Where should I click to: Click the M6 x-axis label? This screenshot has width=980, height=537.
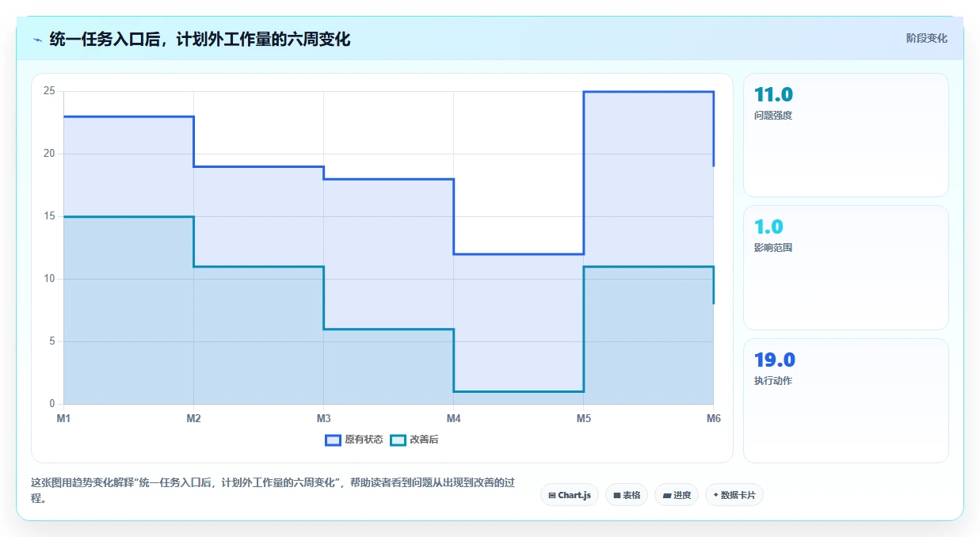(713, 417)
